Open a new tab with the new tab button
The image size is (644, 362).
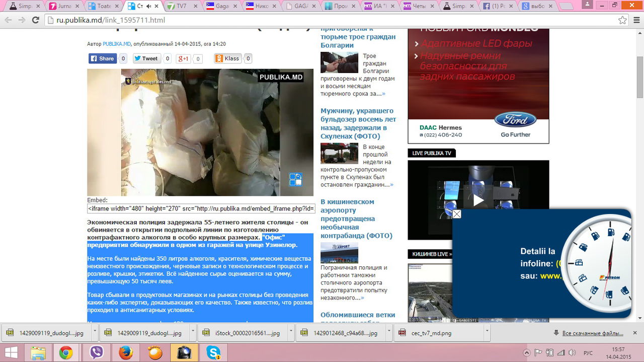pyautogui.click(x=567, y=6)
